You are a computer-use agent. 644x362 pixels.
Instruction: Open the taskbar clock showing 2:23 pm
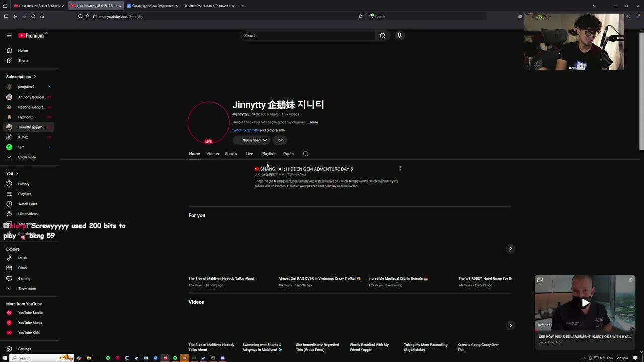(x=622, y=358)
